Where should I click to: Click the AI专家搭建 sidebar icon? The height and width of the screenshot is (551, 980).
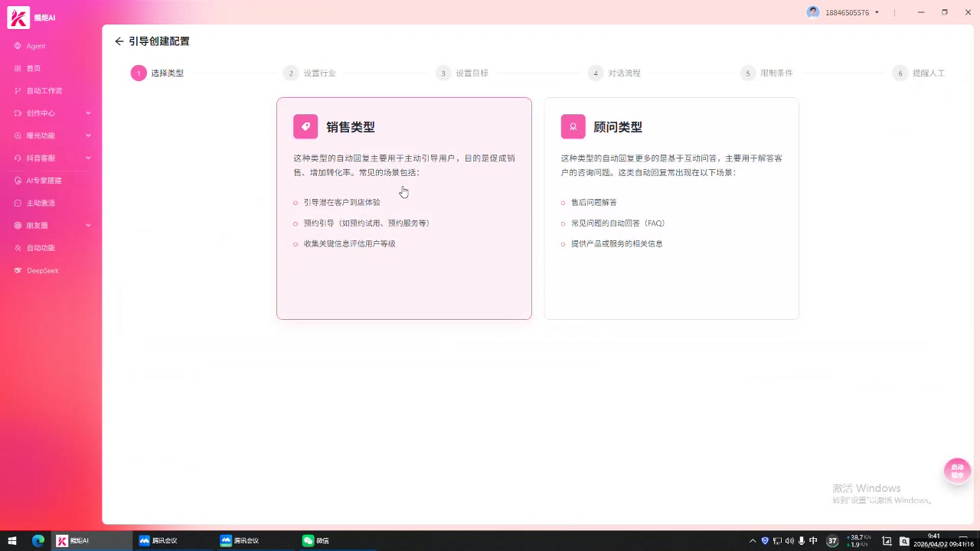coord(18,181)
